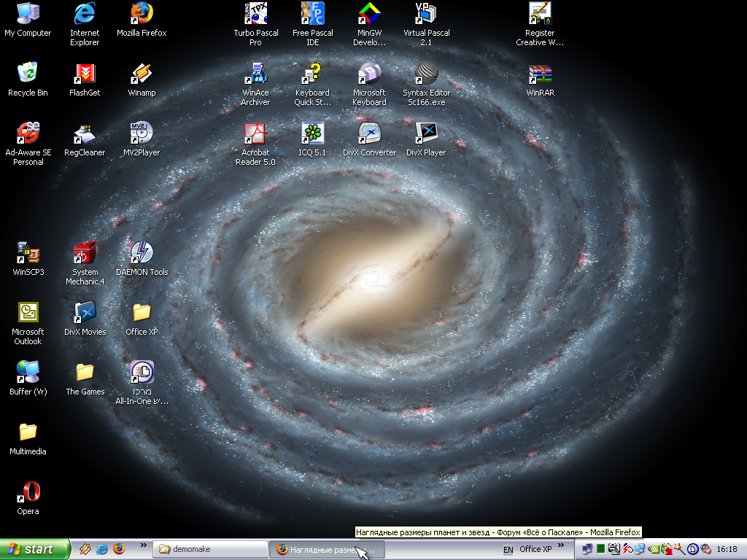The width and height of the screenshot is (747, 560).
Task: Open the Start menu
Action: [34, 549]
